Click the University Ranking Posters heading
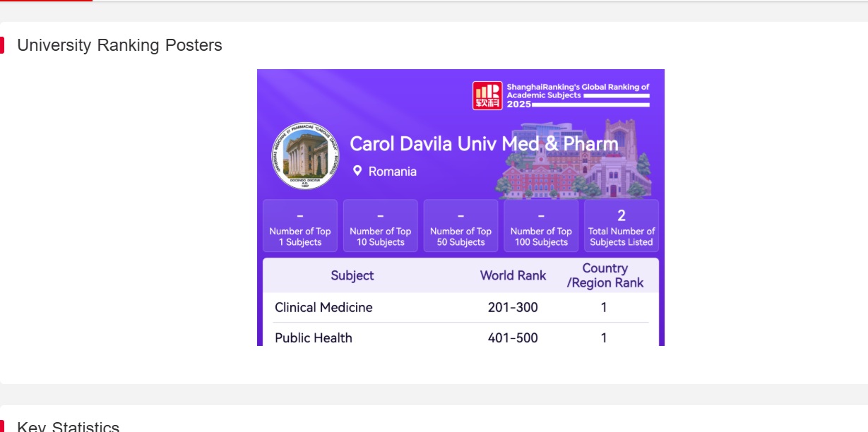 [x=119, y=45]
